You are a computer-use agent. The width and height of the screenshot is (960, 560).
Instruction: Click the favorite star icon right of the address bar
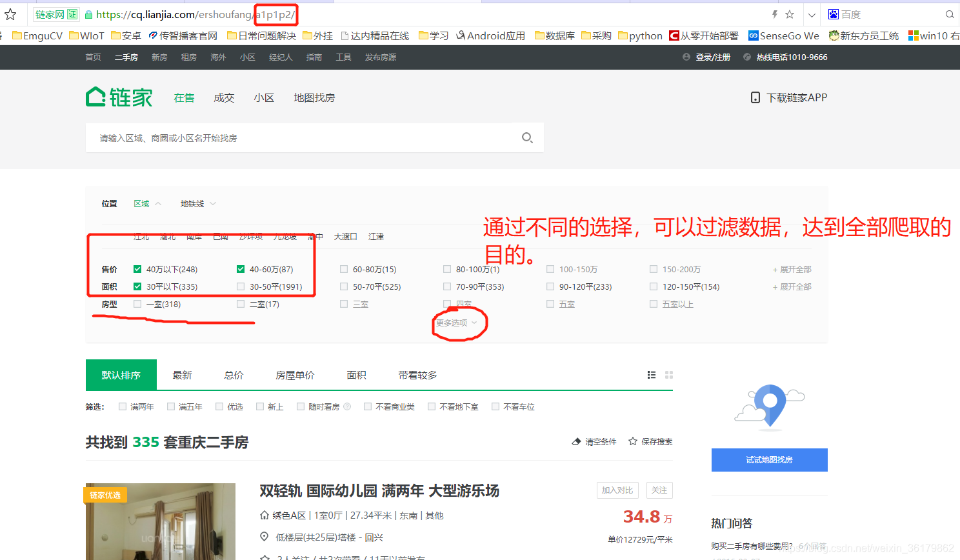pyautogui.click(x=790, y=14)
